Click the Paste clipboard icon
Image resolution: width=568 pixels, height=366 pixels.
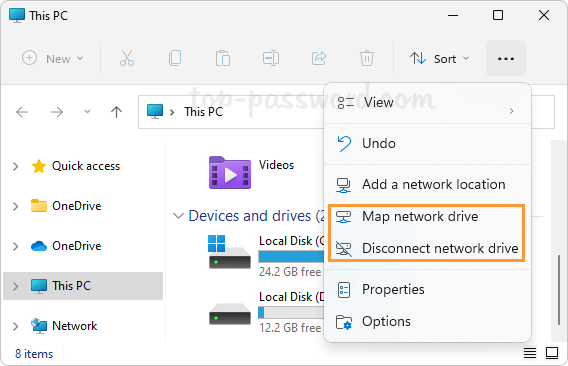[223, 58]
